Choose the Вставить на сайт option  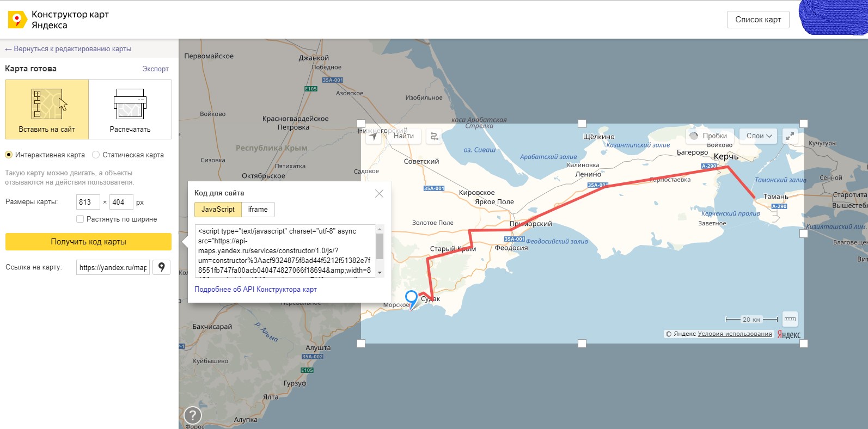point(47,109)
